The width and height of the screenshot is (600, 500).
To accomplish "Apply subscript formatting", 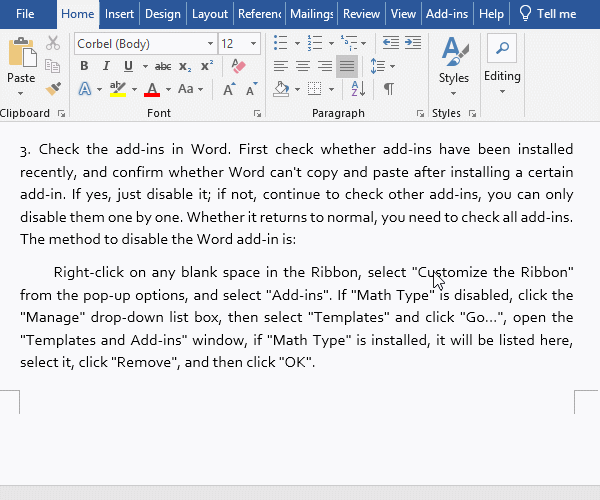I will click(x=184, y=66).
